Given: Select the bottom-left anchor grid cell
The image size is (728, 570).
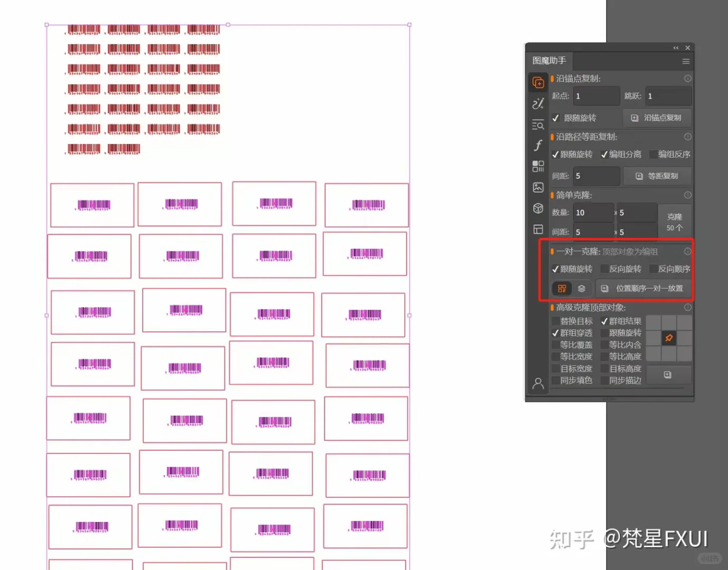Looking at the screenshot, I should coord(654,353).
